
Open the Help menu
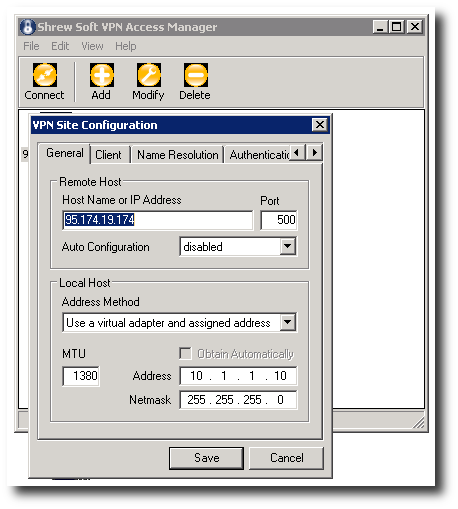(x=125, y=46)
